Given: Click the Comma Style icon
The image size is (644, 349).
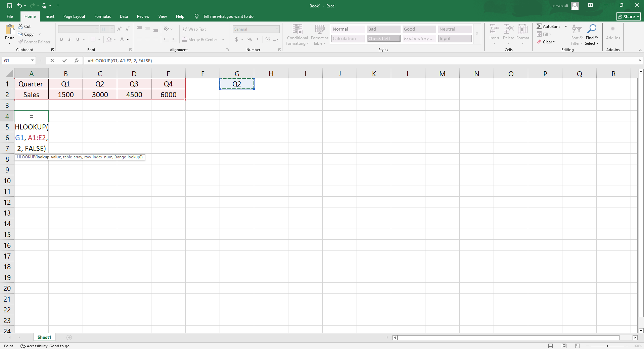Looking at the screenshot, I should pos(258,39).
